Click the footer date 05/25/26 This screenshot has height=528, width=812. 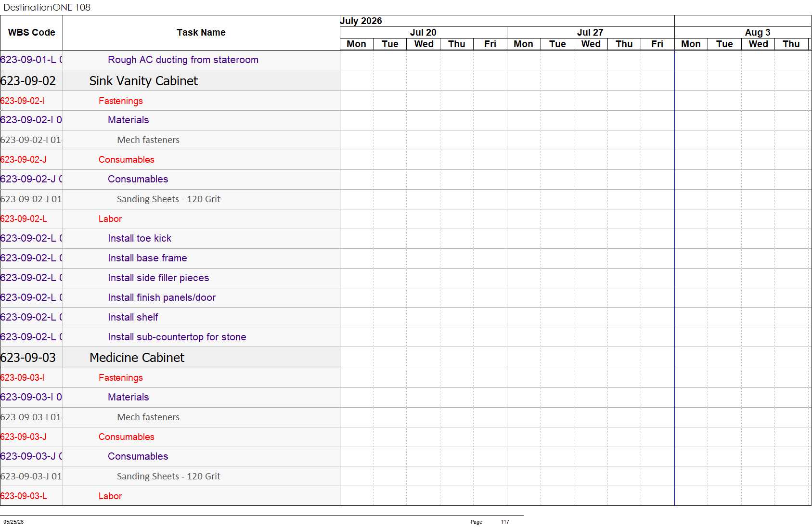point(13,522)
